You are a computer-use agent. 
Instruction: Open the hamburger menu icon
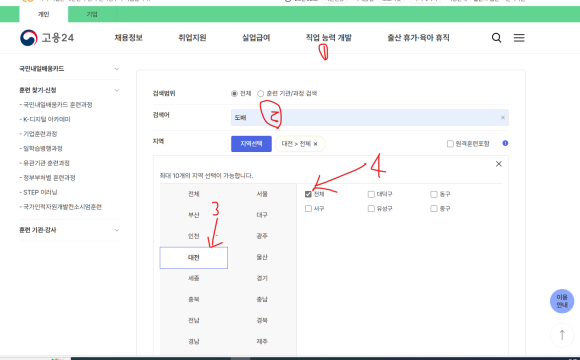[x=519, y=38]
